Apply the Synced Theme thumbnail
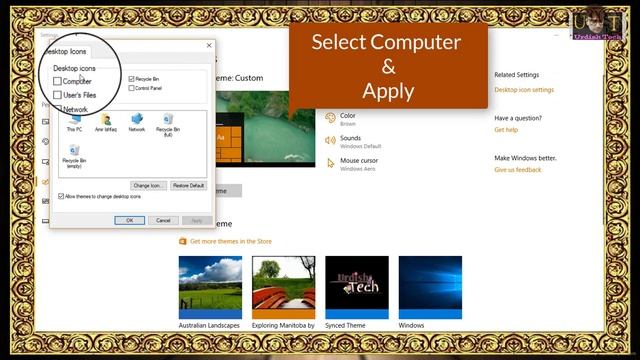 [x=357, y=287]
